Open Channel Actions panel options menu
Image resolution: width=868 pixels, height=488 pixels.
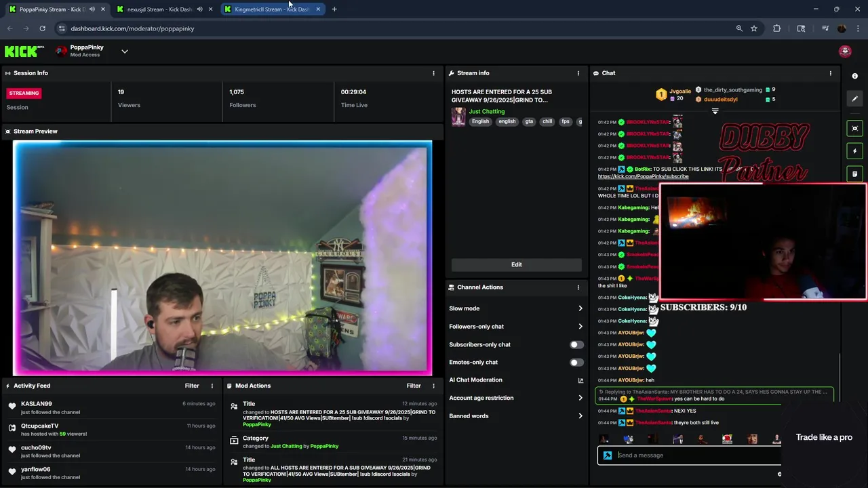coord(578,287)
